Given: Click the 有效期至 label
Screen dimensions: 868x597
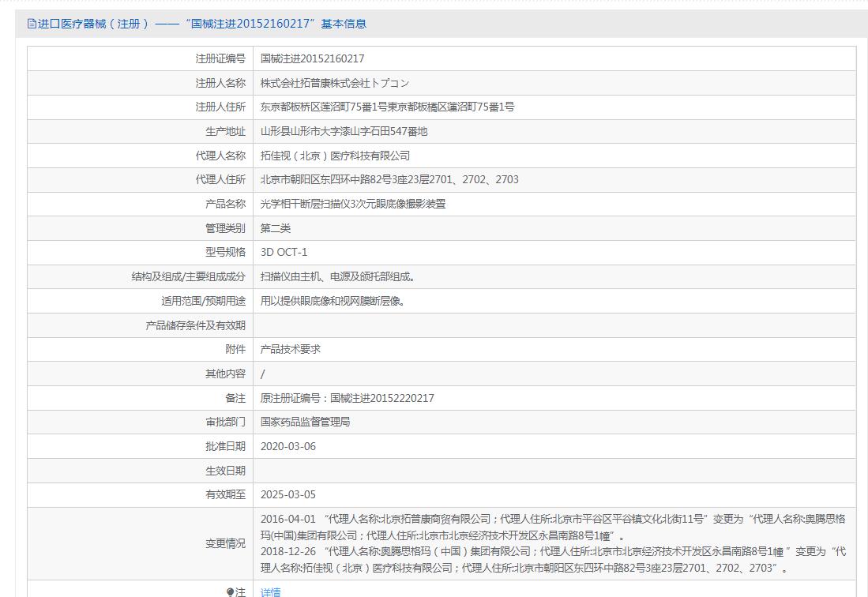Looking at the screenshot, I should click(x=225, y=494).
